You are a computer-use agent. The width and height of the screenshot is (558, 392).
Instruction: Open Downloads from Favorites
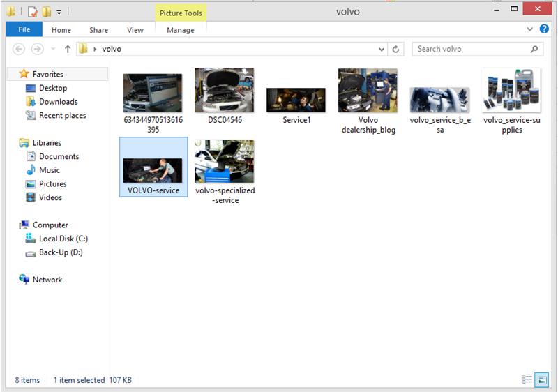pos(58,102)
